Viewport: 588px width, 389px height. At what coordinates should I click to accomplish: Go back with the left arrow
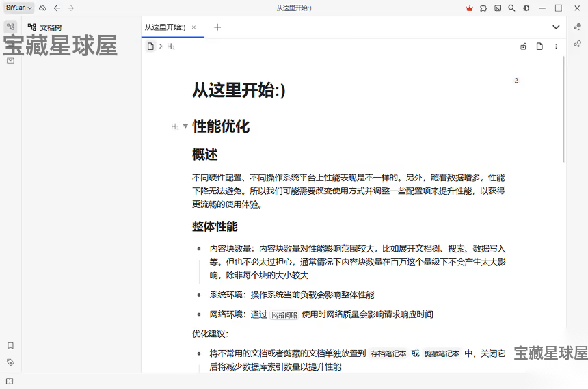tap(57, 8)
